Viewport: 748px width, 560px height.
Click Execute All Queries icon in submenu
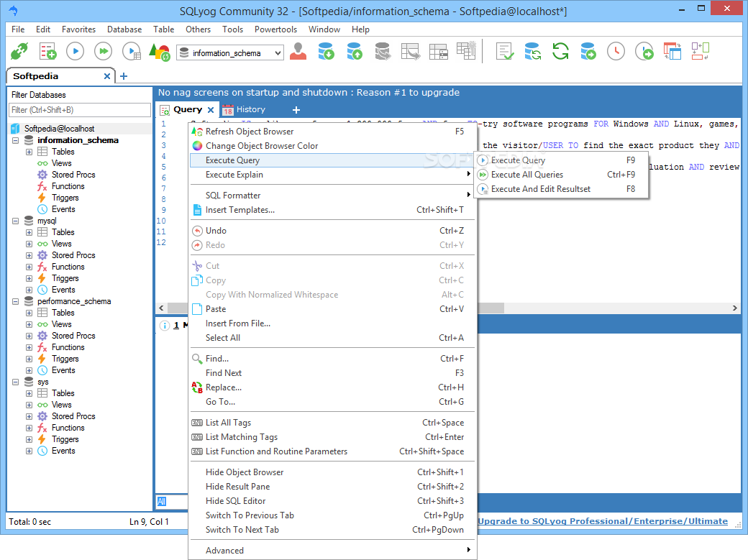coord(483,175)
